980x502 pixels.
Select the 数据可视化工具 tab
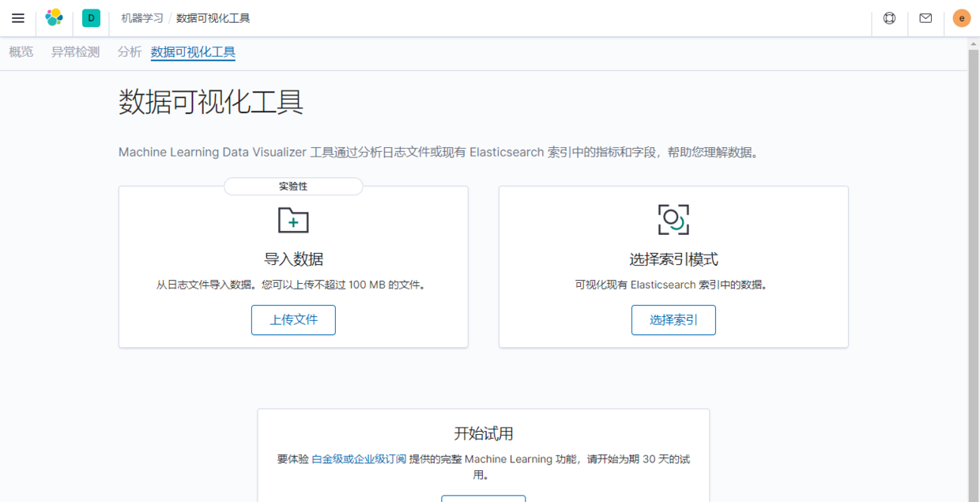click(193, 52)
